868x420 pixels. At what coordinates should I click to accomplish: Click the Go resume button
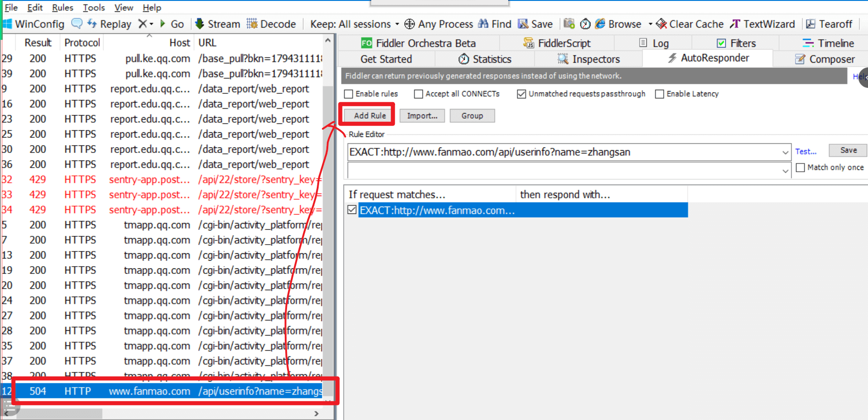point(172,24)
